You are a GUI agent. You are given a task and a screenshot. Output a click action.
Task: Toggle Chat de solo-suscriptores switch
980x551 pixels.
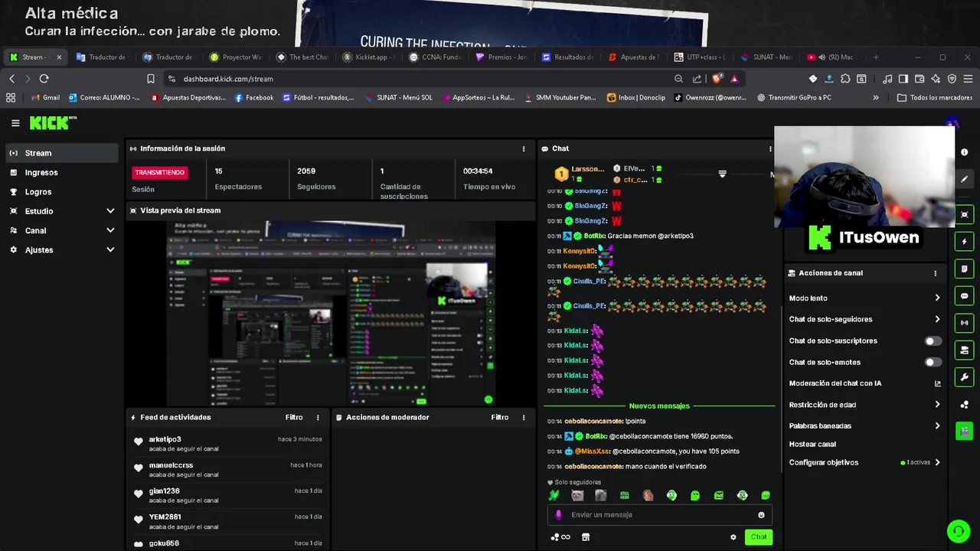point(933,341)
